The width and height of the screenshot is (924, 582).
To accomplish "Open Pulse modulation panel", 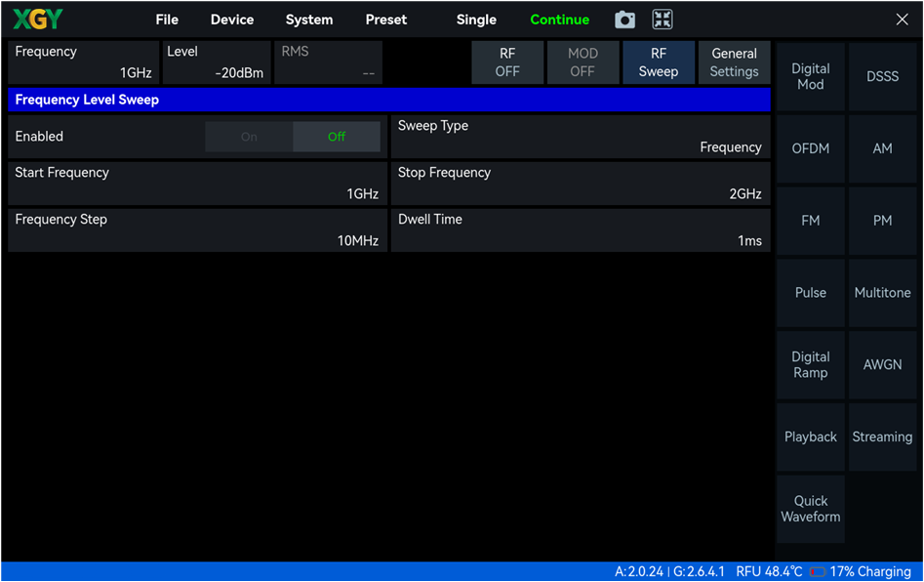I will pos(810,293).
